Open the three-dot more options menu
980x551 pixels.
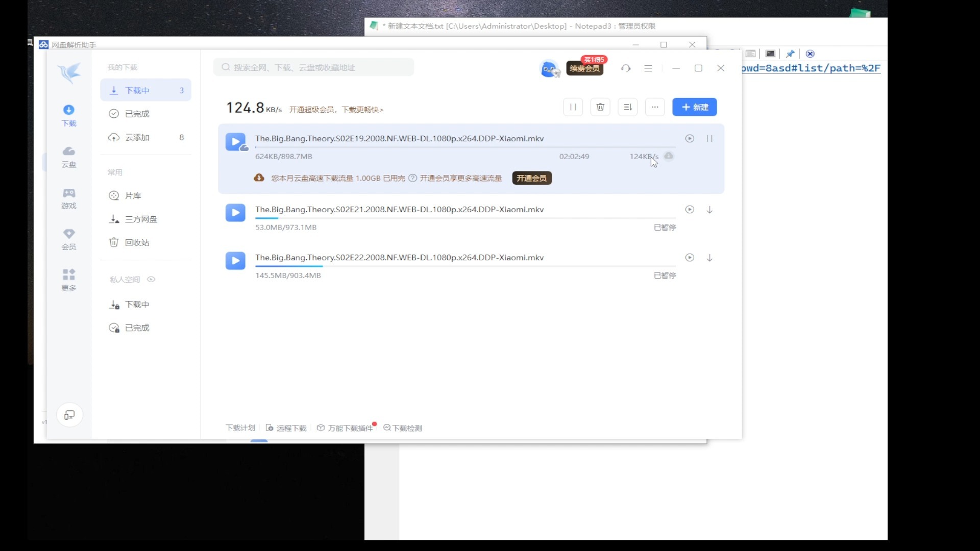coord(655,107)
